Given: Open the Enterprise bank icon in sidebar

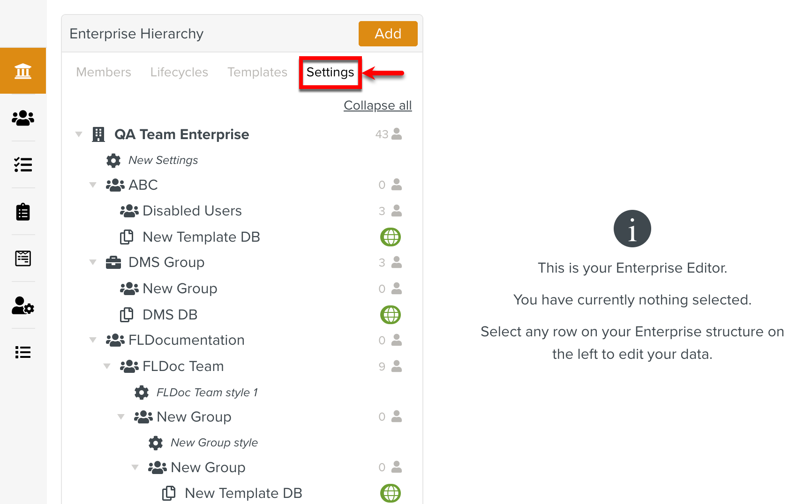Looking at the screenshot, I should point(23,71).
